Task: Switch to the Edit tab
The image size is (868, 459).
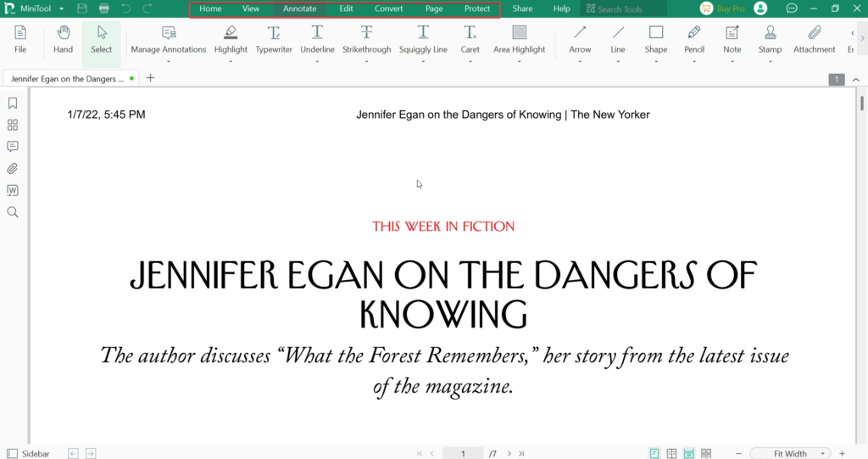Action: (346, 8)
